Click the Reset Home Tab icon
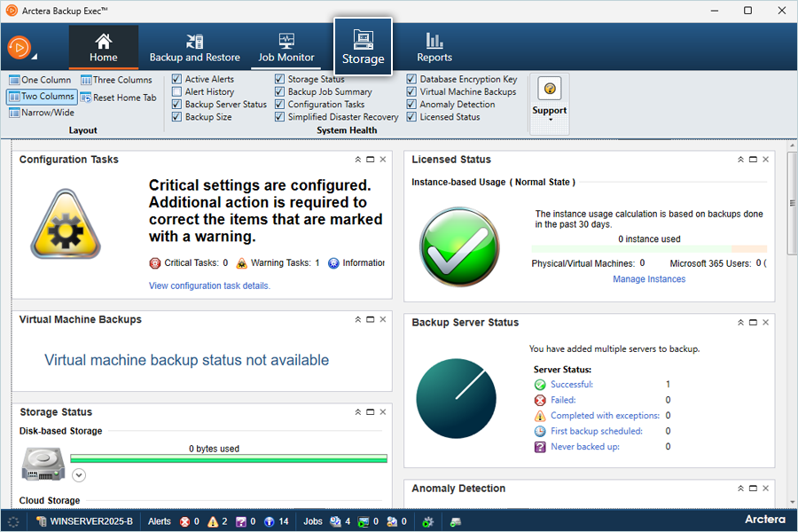The width and height of the screenshot is (798, 532). (86, 98)
